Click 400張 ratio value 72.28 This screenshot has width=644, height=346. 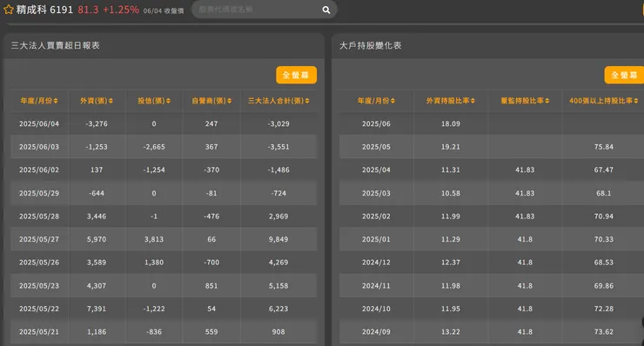click(x=604, y=309)
